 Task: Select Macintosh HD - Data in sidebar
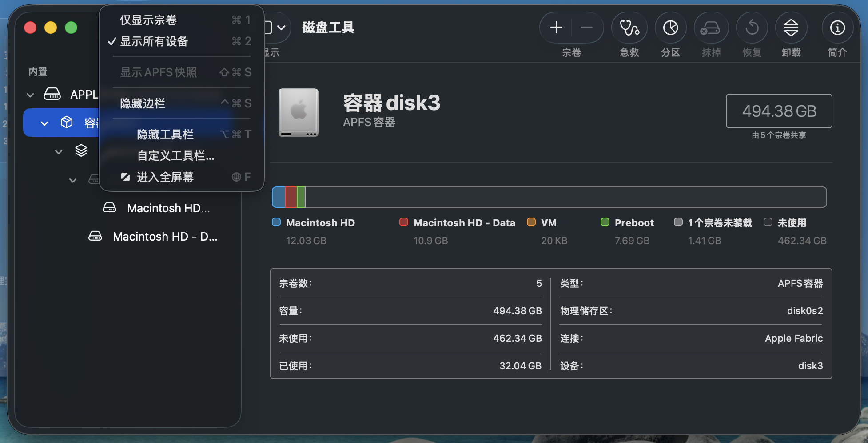[164, 237]
